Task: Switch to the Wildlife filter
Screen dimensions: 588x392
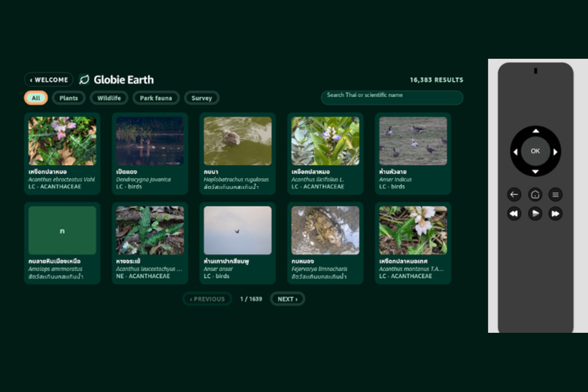Action: [109, 98]
